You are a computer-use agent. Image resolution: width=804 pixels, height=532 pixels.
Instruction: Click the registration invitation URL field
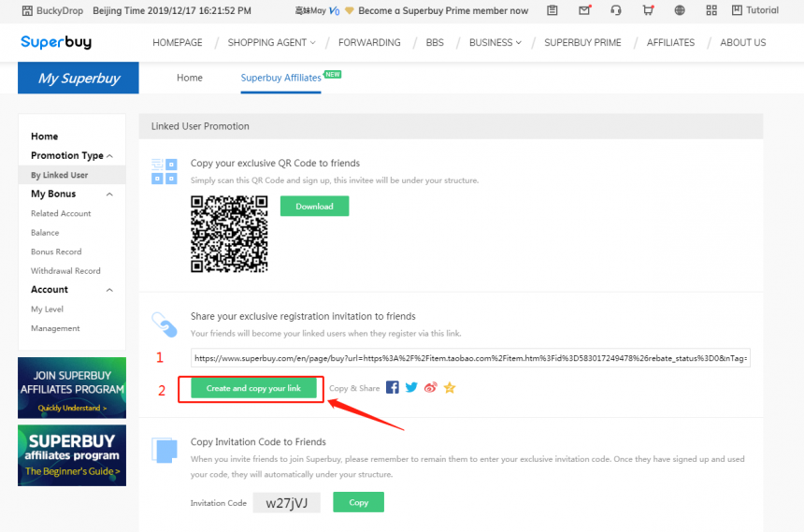click(470, 358)
